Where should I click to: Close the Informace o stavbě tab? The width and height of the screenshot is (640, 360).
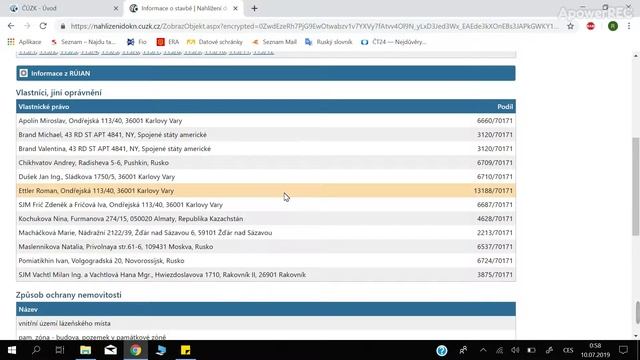[235, 8]
